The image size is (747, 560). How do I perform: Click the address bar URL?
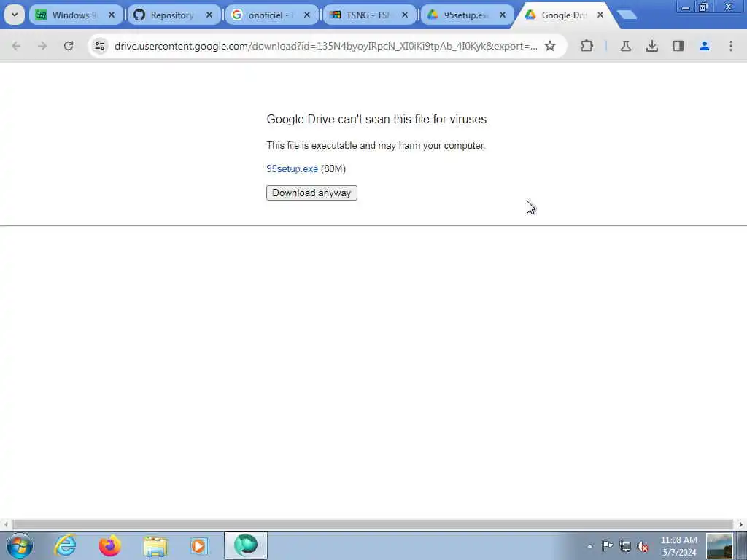[x=326, y=46]
